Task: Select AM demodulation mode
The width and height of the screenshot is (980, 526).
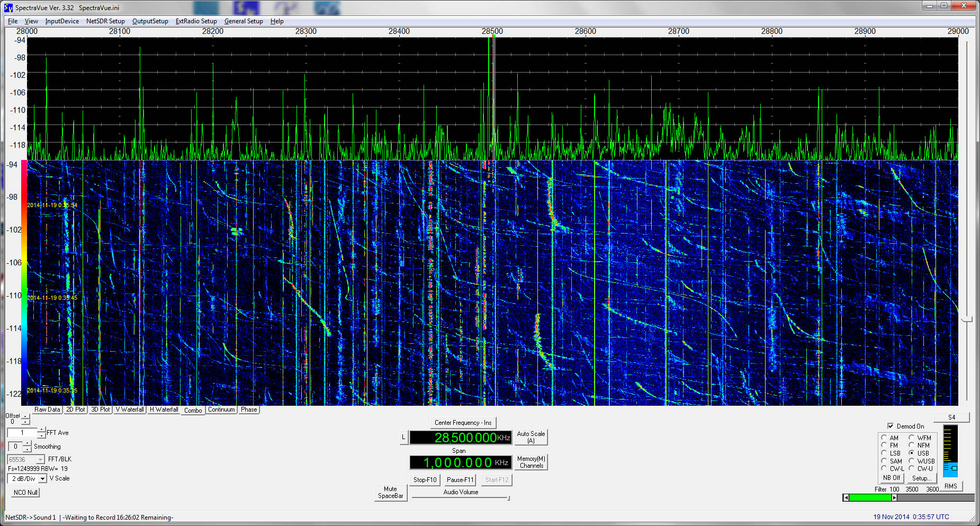Action: click(884, 438)
